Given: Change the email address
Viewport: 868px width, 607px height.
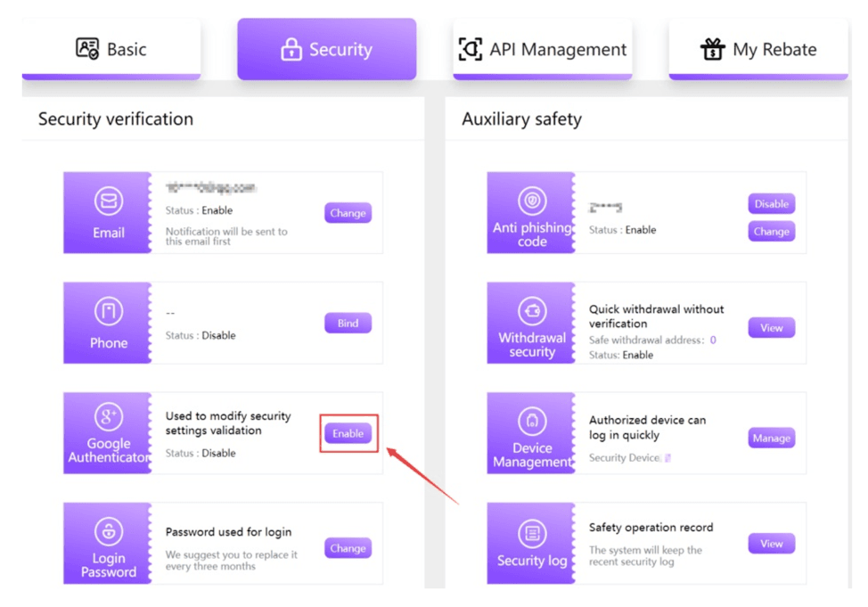Looking at the screenshot, I should (348, 213).
